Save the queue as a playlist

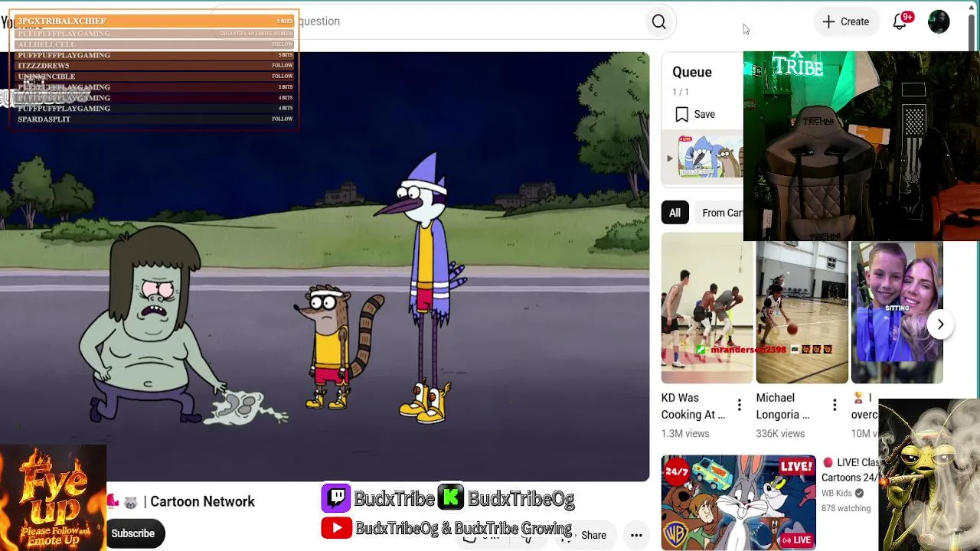tap(695, 114)
